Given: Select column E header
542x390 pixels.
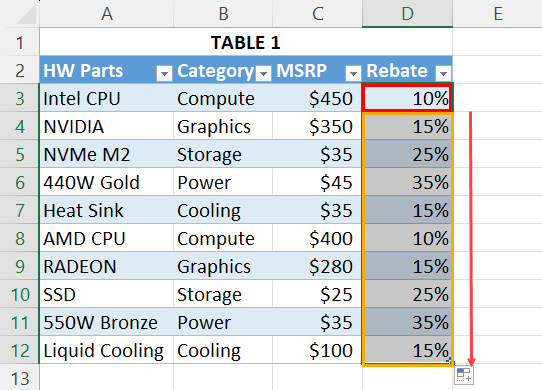Looking at the screenshot, I should [497, 14].
